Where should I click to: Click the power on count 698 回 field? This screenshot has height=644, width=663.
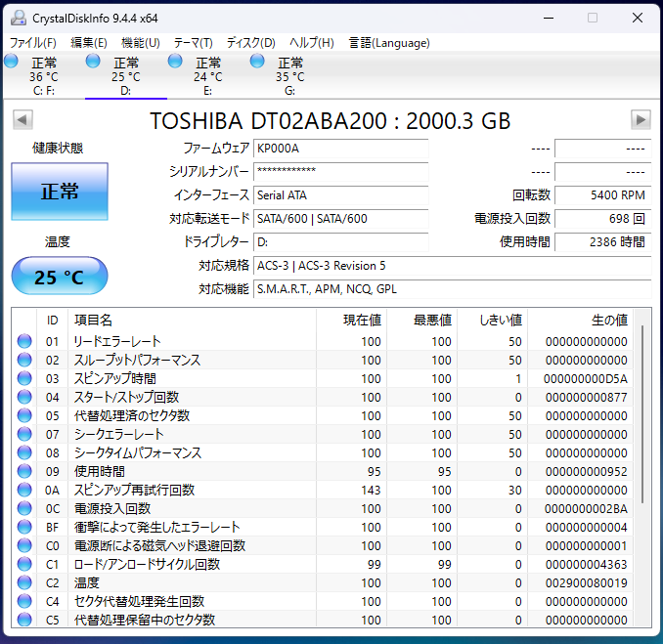[x=603, y=219]
